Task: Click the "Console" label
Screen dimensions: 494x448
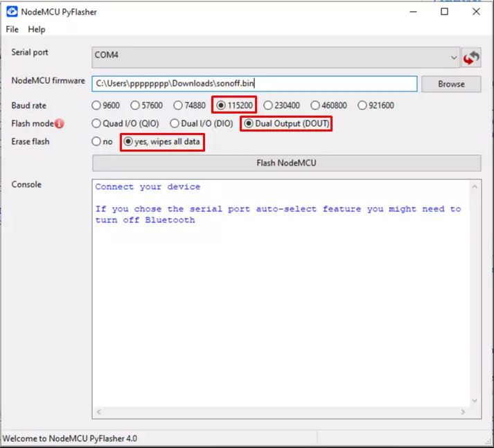Action: point(26,184)
